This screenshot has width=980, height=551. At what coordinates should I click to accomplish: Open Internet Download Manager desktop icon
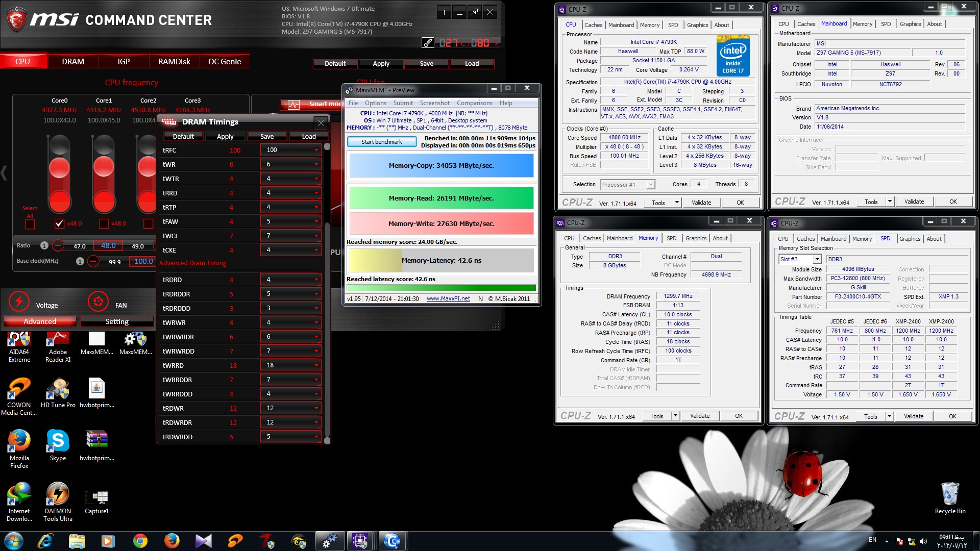[19, 502]
